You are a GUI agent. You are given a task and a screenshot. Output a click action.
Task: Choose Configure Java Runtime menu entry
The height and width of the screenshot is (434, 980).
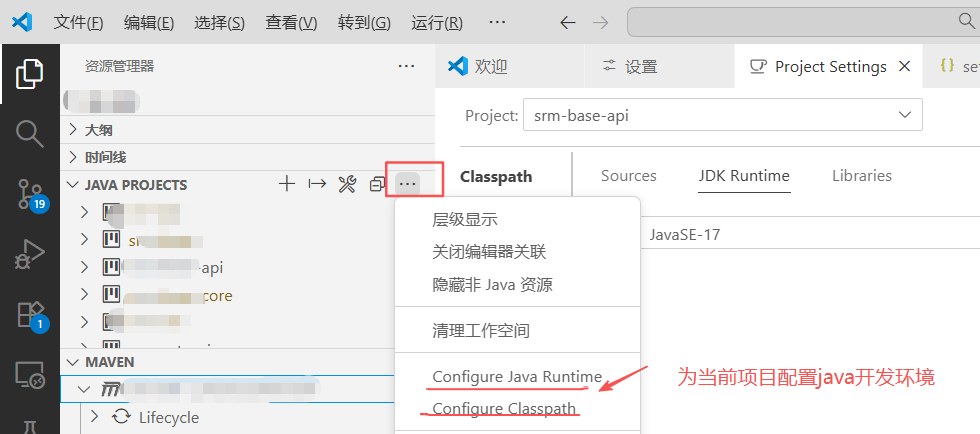point(518,377)
